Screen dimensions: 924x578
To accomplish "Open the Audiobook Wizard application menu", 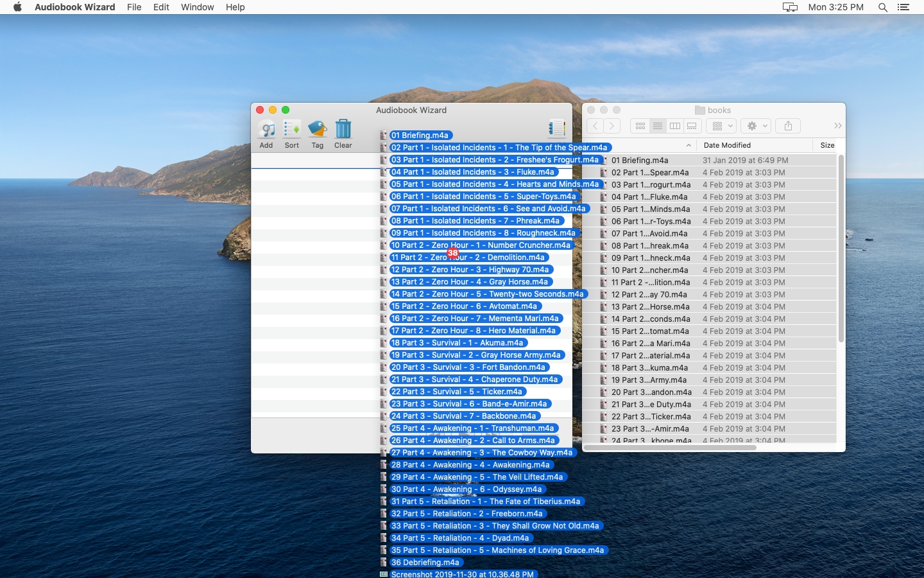I will click(x=75, y=7).
